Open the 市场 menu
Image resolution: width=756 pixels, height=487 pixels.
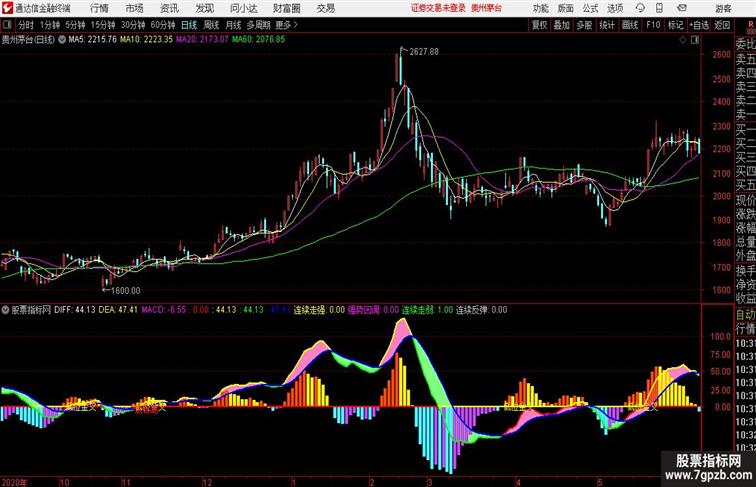point(134,8)
